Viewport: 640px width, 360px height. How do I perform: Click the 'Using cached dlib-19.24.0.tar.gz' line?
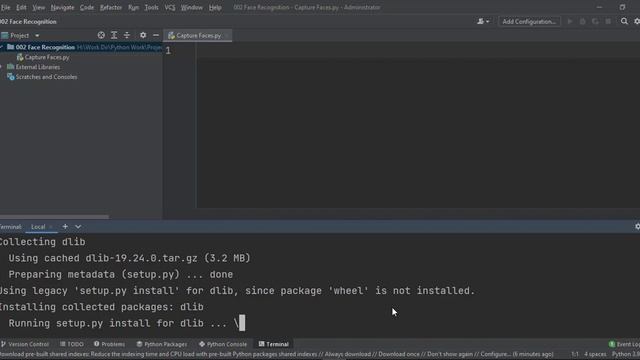pyautogui.click(x=129, y=258)
